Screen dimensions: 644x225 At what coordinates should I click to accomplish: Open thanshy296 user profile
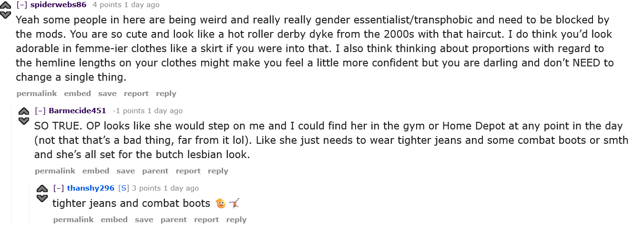[91, 188]
